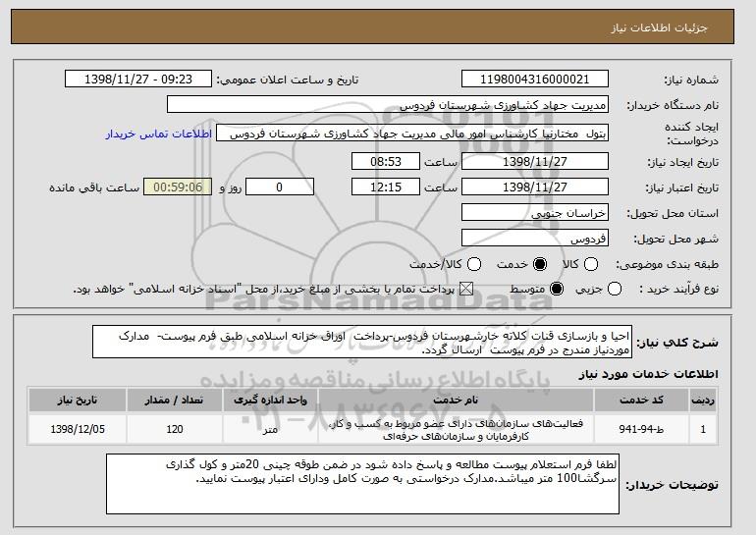Click the 08:53 creation time field
This screenshot has height=535, width=756.
click(x=385, y=161)
